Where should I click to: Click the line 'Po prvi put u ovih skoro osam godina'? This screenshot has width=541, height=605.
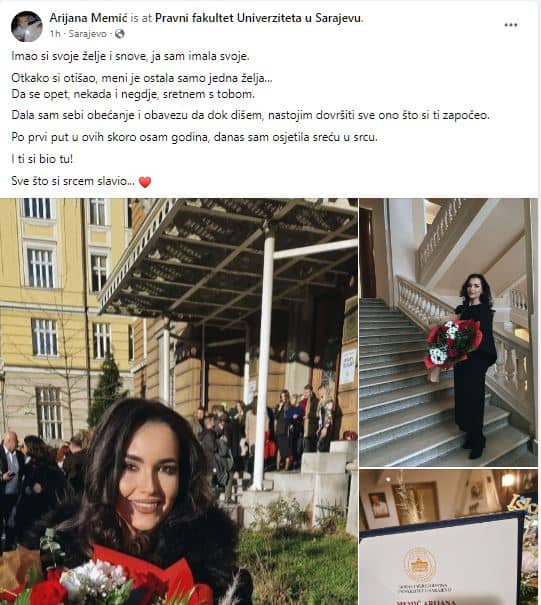(x=194, y=137)
